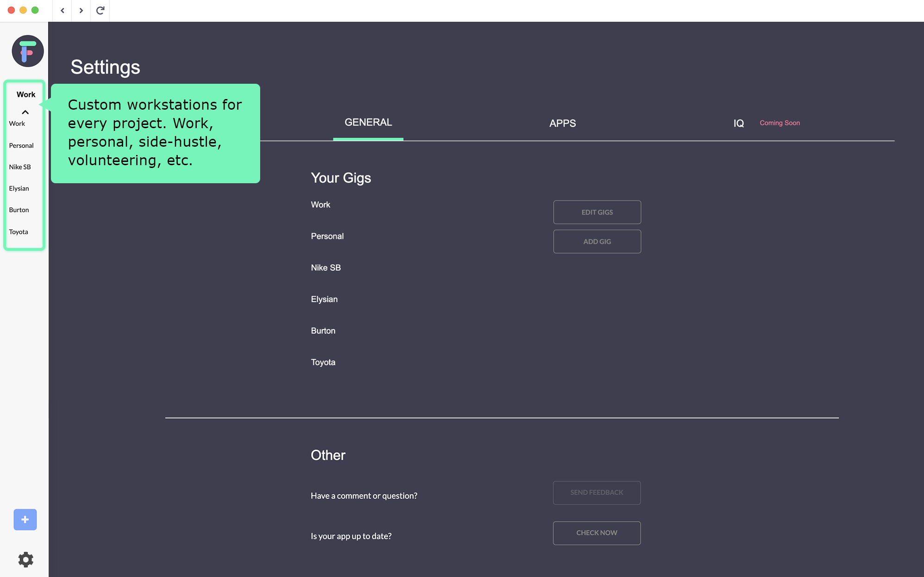This screenshot has width=924, height=577.
Task: Close window with red traffic light
Action: click(x=11, y=10)
